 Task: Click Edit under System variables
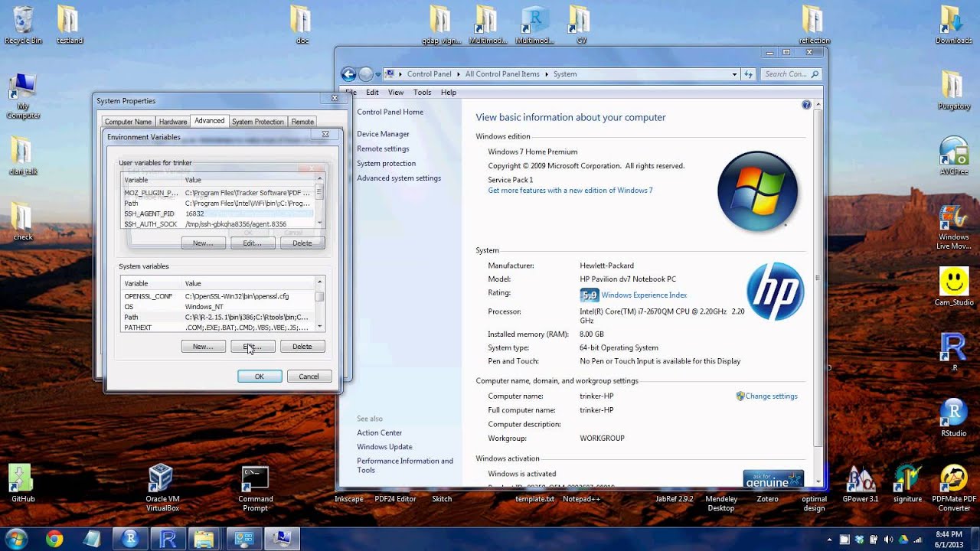253,347
